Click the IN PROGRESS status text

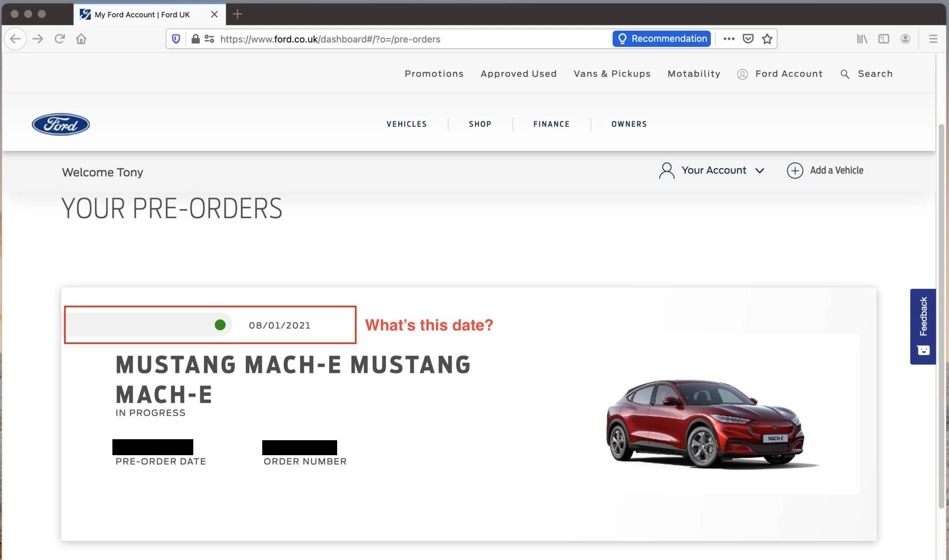[150, 413]
